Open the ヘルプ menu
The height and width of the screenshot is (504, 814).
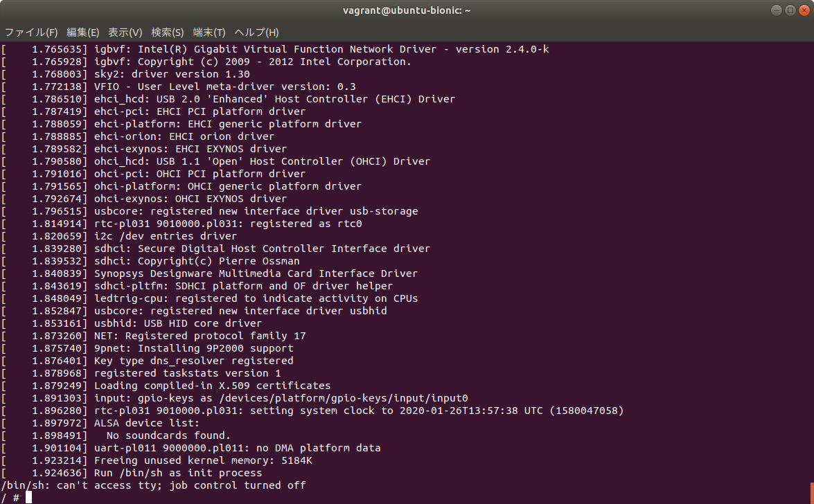[x=255, y=32]
